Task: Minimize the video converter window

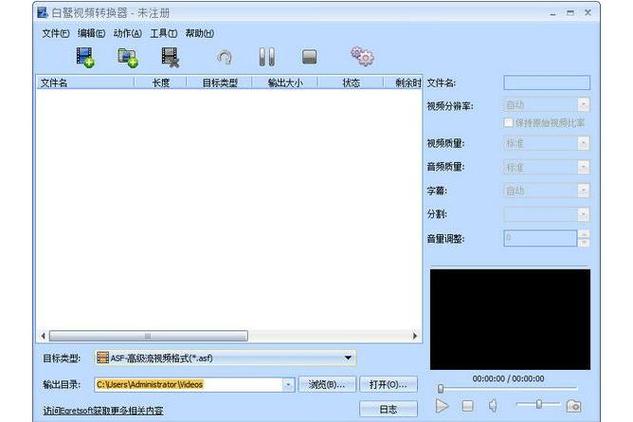Action: [x=553, y=13]
